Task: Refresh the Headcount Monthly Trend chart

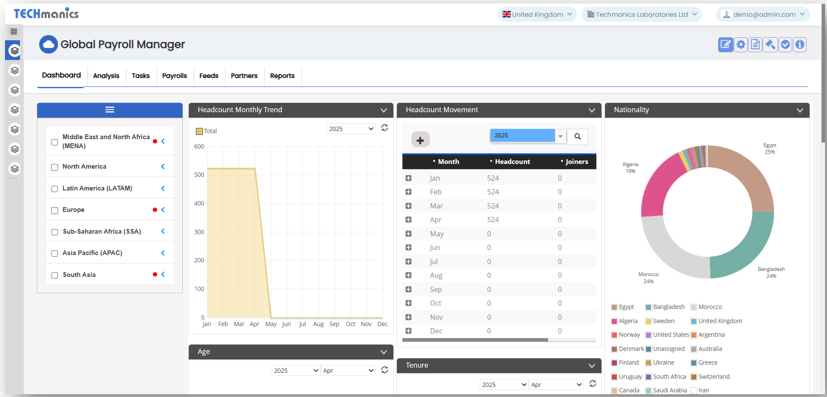Action: (x=384, y=128)
